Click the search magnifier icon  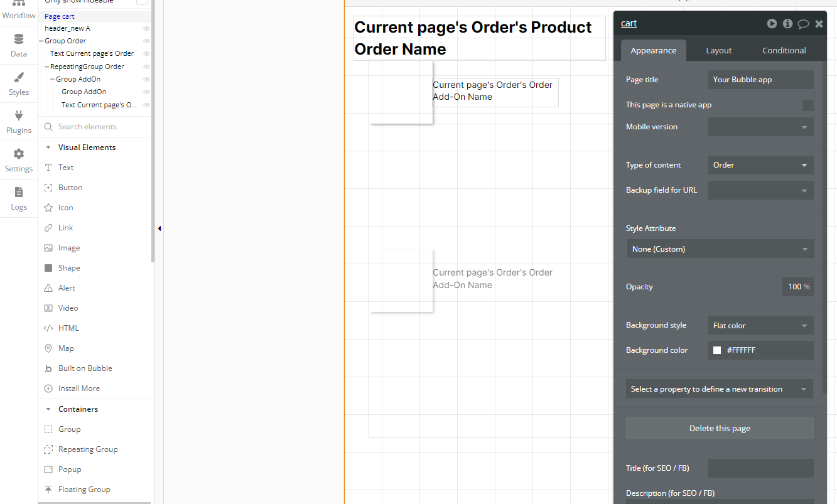(48, 127)
